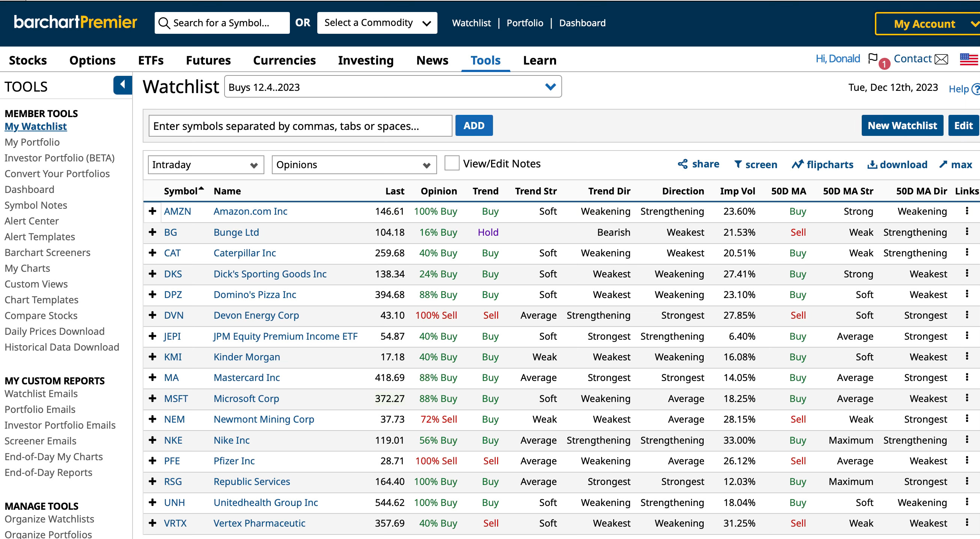Open links menu for VRTX row
The height and width of the screenshot is (539, 980).
click(x=967, y=522)
